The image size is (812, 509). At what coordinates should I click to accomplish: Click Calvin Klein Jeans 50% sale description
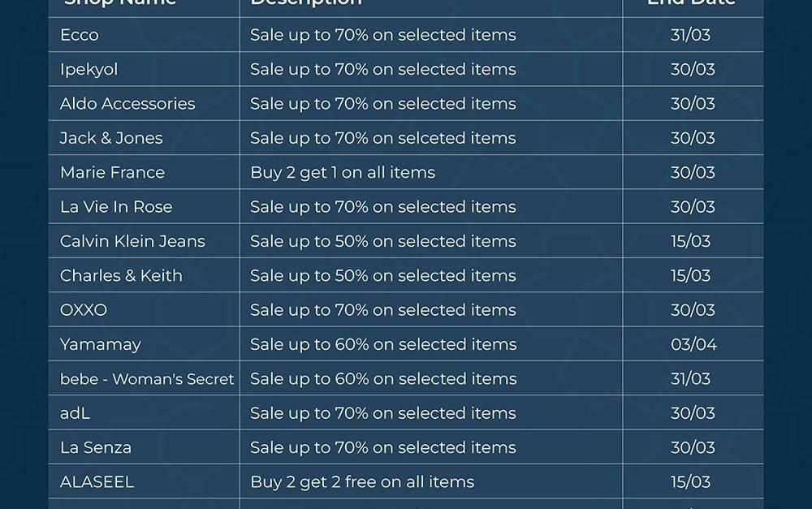383,241
